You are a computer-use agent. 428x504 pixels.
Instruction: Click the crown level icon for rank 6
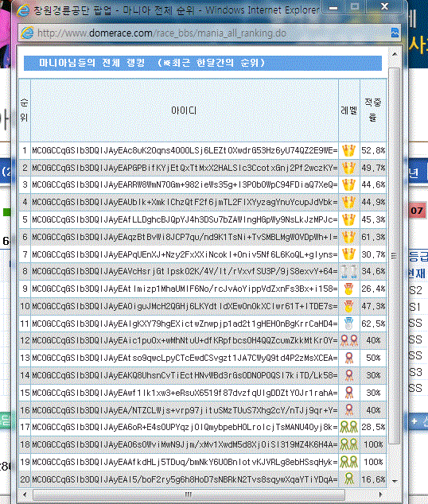click(348, 237)
